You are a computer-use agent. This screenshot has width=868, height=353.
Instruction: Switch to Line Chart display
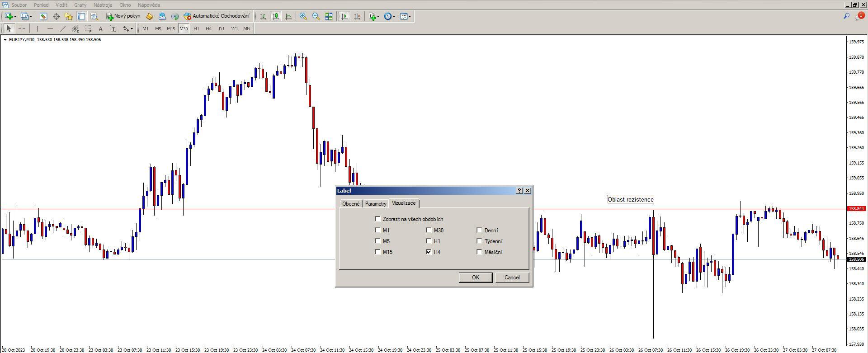(288, 16)
